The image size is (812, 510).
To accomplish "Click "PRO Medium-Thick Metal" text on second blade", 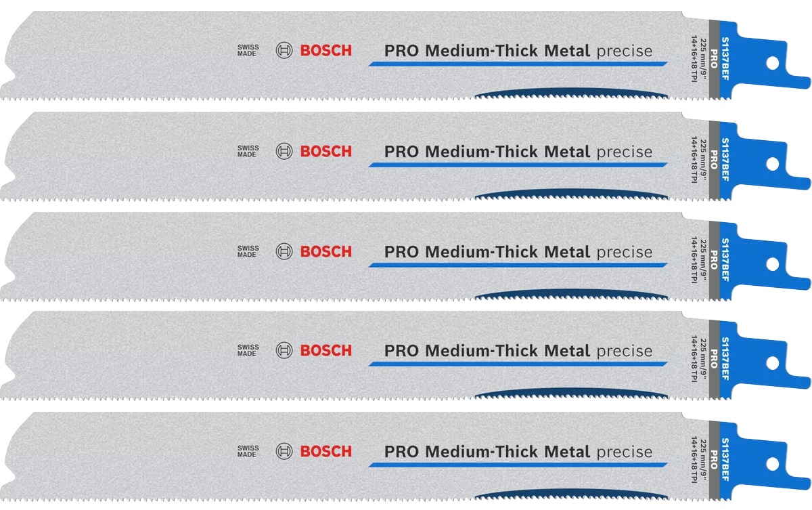I will 487,152.
